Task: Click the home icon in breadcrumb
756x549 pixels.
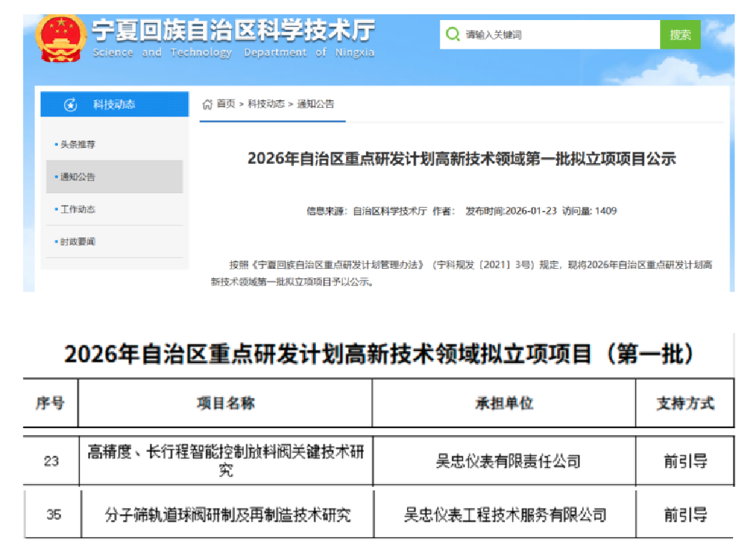Action: [207, 104]
